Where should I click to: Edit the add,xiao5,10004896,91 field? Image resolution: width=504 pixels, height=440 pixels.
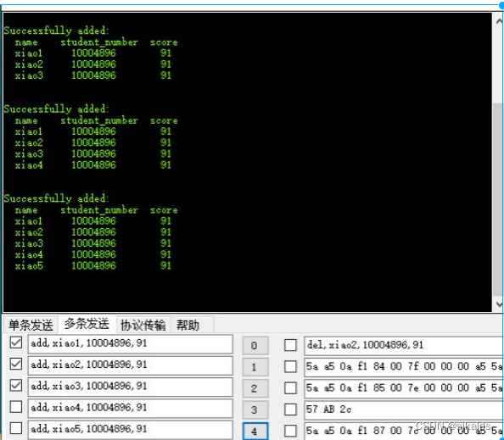coord(130,429)
